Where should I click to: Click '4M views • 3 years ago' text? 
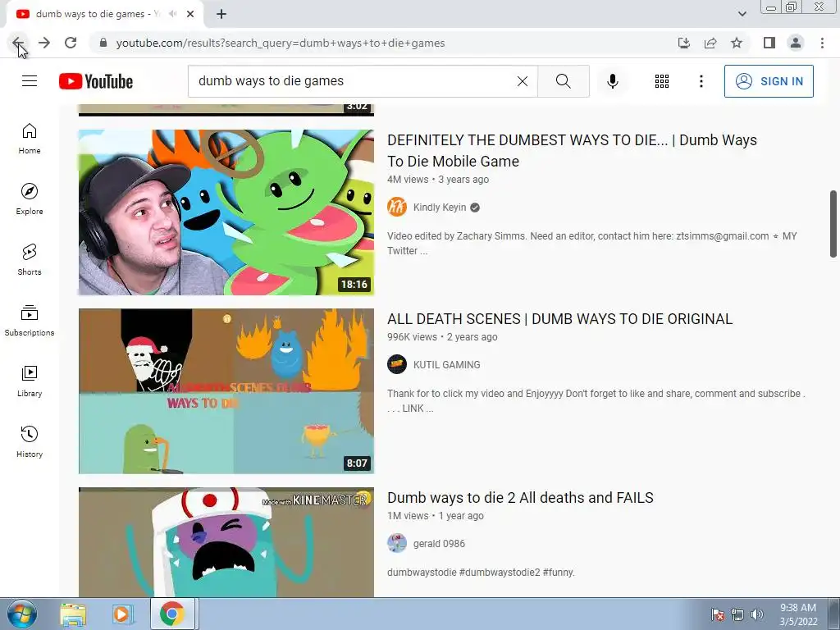coord(438,180)
